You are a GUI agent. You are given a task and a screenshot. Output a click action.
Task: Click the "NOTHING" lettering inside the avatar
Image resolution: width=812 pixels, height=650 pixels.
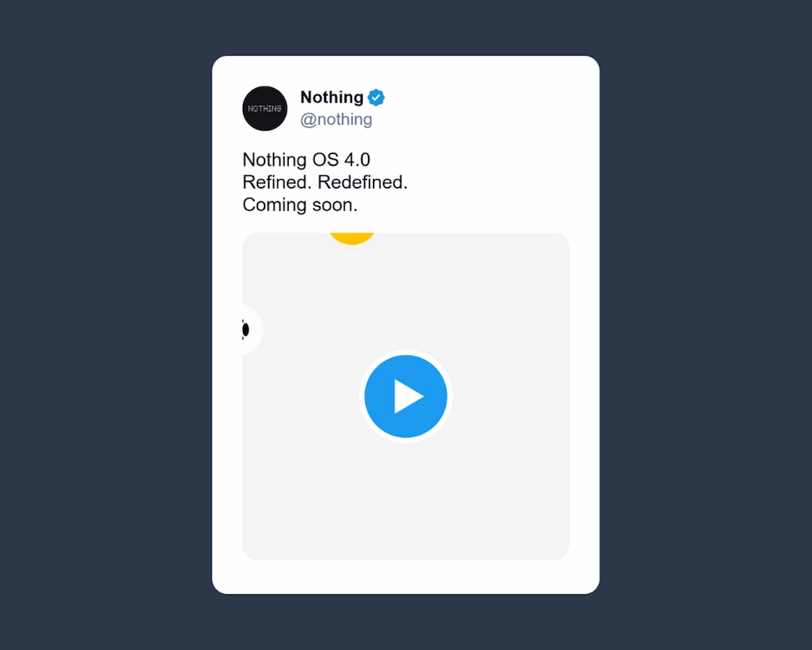tap(265, 108)
